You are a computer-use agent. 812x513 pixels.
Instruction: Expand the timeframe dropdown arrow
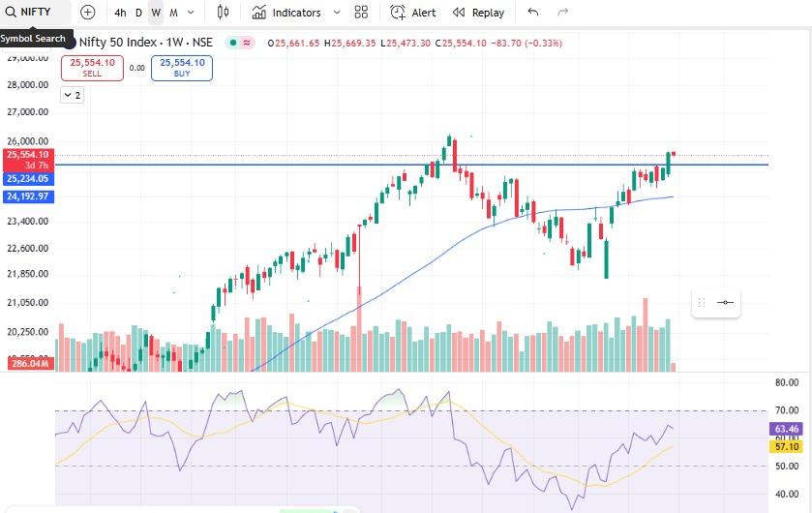pos(191,13)
